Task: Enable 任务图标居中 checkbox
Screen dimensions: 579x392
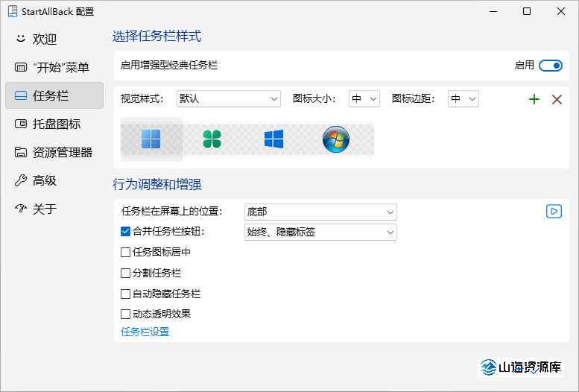Action: [125, 253]
